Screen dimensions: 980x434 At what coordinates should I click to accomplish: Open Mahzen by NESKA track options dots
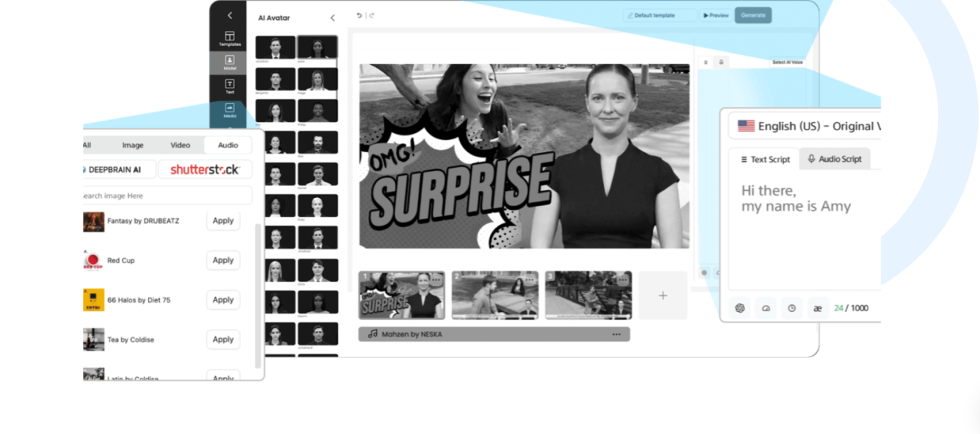click(x=617, y=334)
